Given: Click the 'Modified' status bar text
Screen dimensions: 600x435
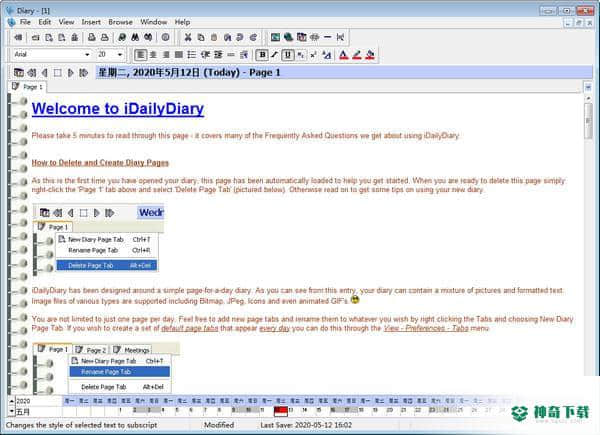Looking at the screenshot, I should (219, 425).
